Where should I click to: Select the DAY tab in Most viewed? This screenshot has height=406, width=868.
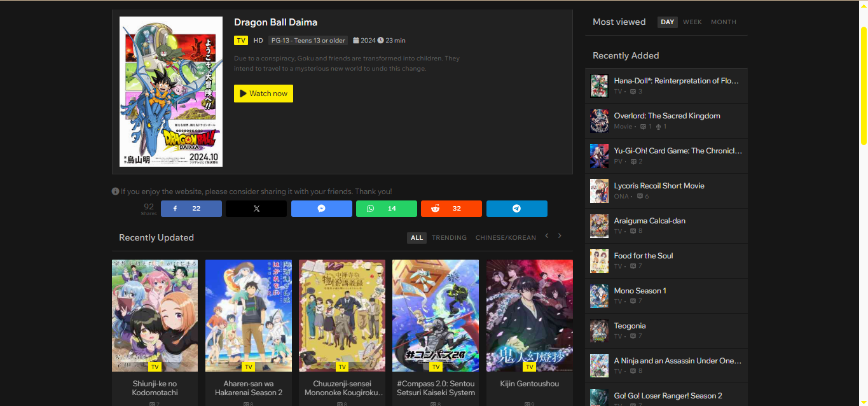pos(667,22)
